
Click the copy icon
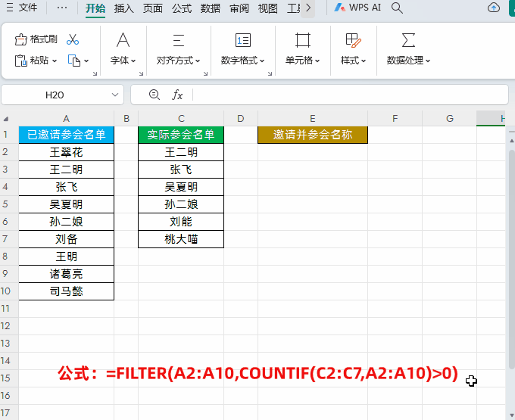point(74,61)
